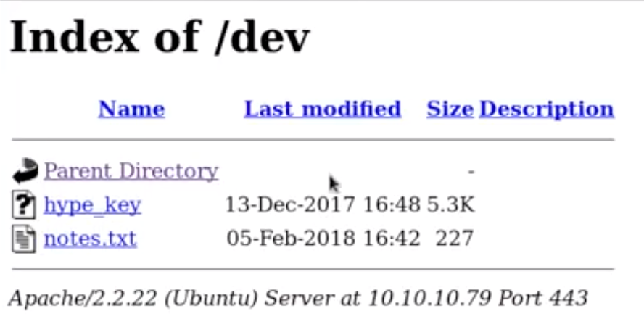Click the horizontal rule above server footer
The height and width of the screenshot is (319, 644).
coord(313,269)
